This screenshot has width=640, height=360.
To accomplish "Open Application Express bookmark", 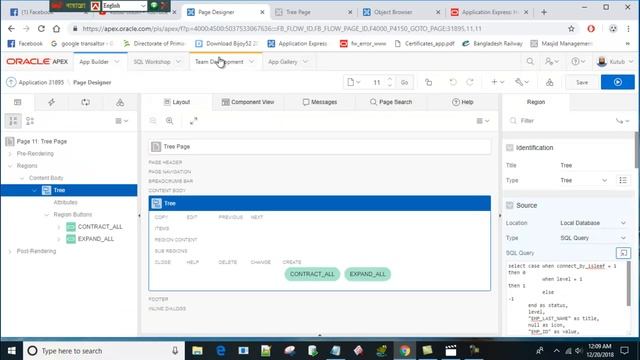I will point(297,43).
